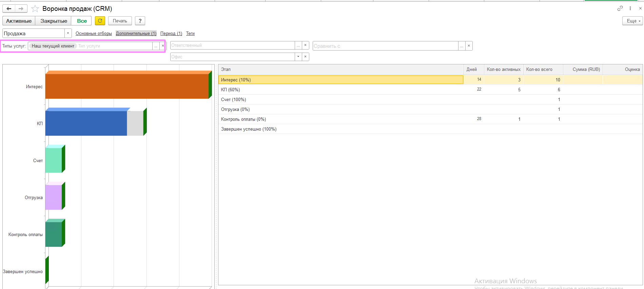
Task: Switch to Активные deals filter
Action: (19, 21)
